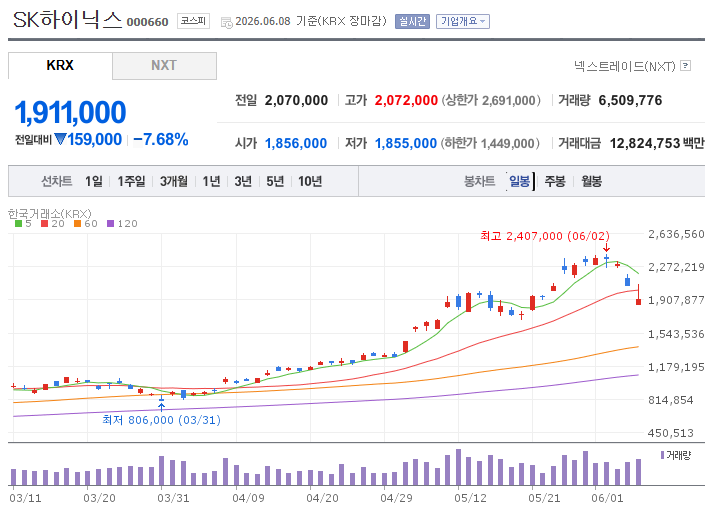The width and height of the screenshot is (705, 505).
Task: Click the high price 2,072,000
Action: (406, 100)
